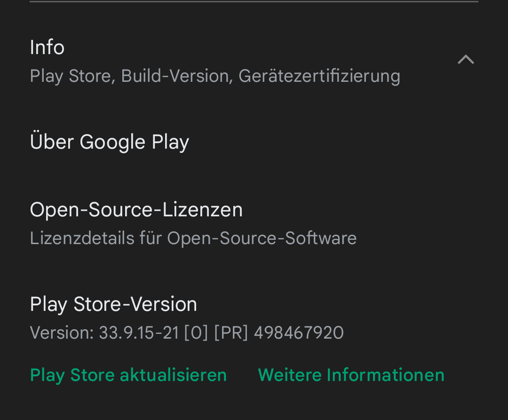This screenshot has width=508, height=420.
Task: Tap the [PR] tag in the version line
Action: tap(230, 333)
